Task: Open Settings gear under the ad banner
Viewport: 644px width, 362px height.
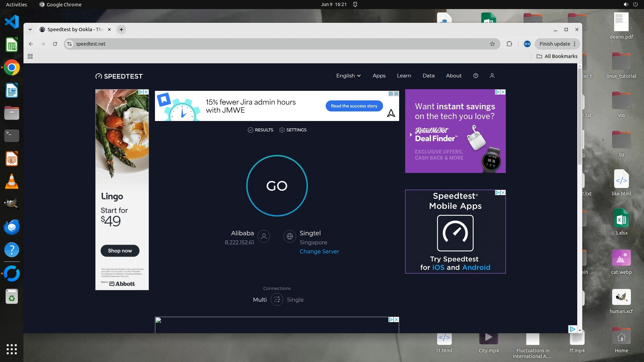Action: point(282,130)
